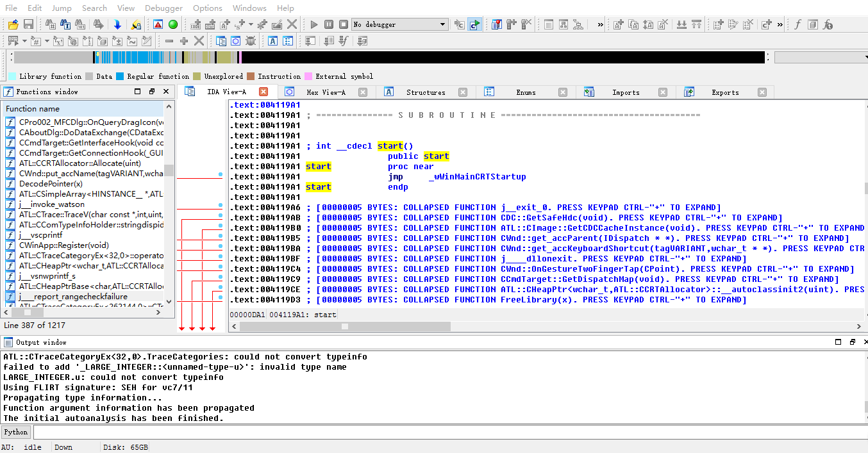Click the plus expand icon in second toolbar
This screenshot has height=453, width=868.
(x=184, y=41)
